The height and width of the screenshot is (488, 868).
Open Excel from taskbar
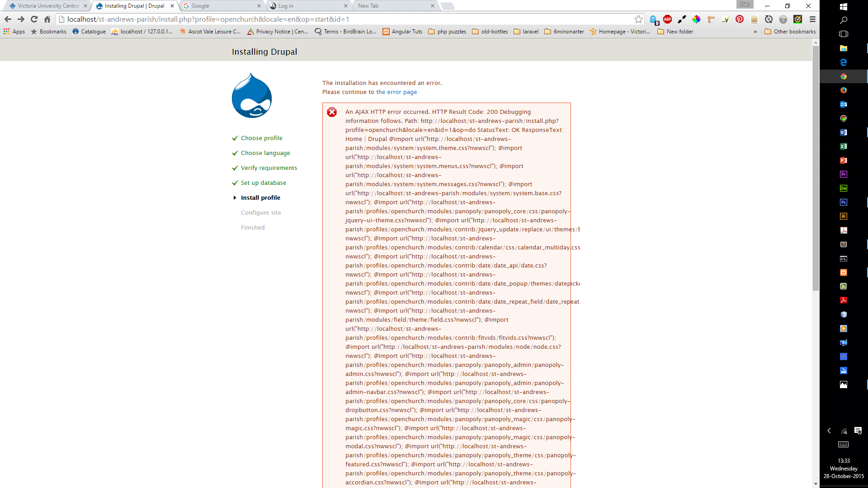[x=844, y=146]
